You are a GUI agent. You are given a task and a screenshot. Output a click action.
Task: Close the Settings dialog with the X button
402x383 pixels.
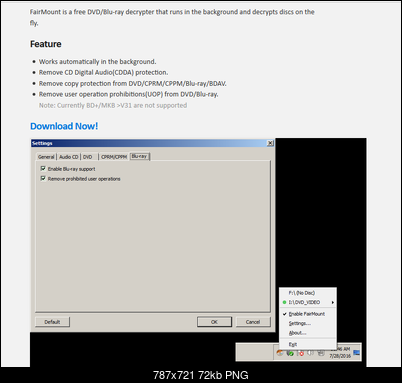pyautogui.click(x=270, y=143)
